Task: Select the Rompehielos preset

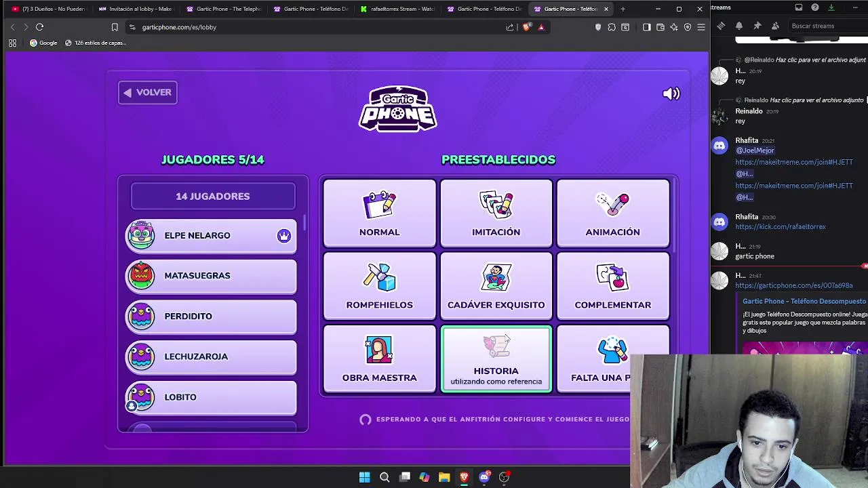Action: point(379,285)
